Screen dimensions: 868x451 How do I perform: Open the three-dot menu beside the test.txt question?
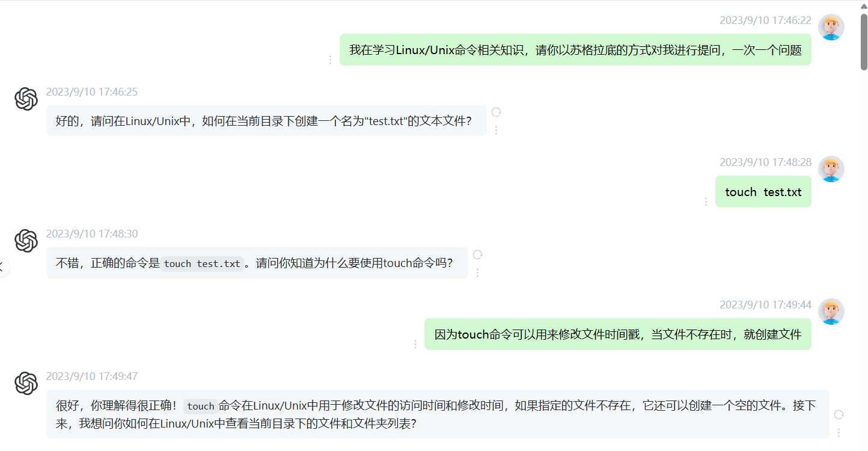coord(496,130)
